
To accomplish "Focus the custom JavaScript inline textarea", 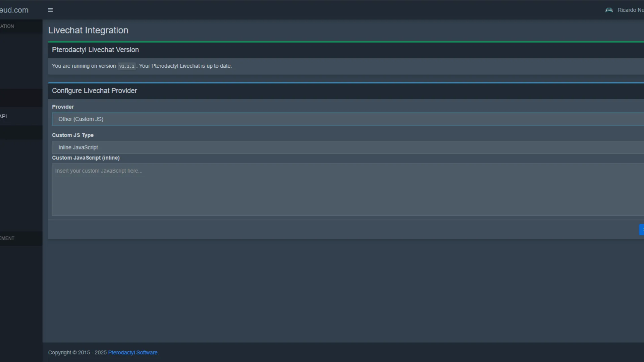I will (347, 189).
